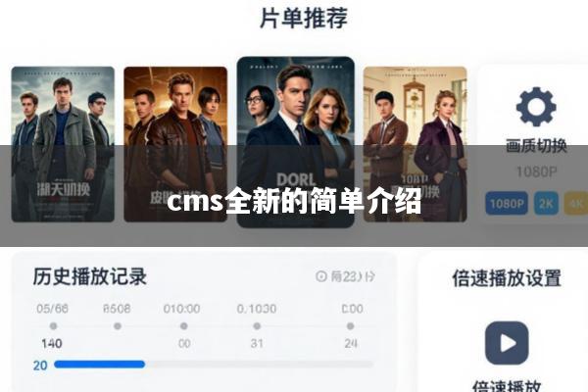The width and height of the screenshot is (588, 392).
Task: Select the 6508 timeline dot
Action: [x=118, y=326]
